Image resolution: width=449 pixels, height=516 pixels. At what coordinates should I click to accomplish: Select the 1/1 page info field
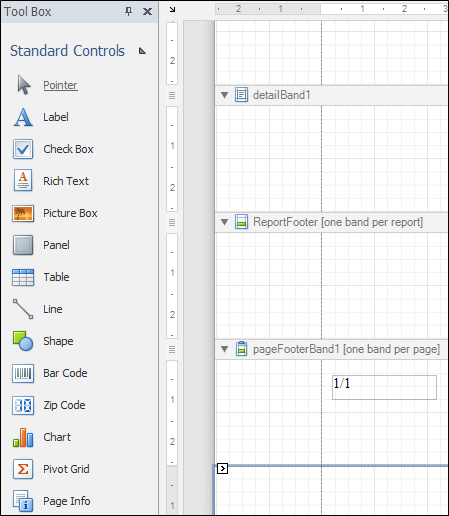(384, 387)
